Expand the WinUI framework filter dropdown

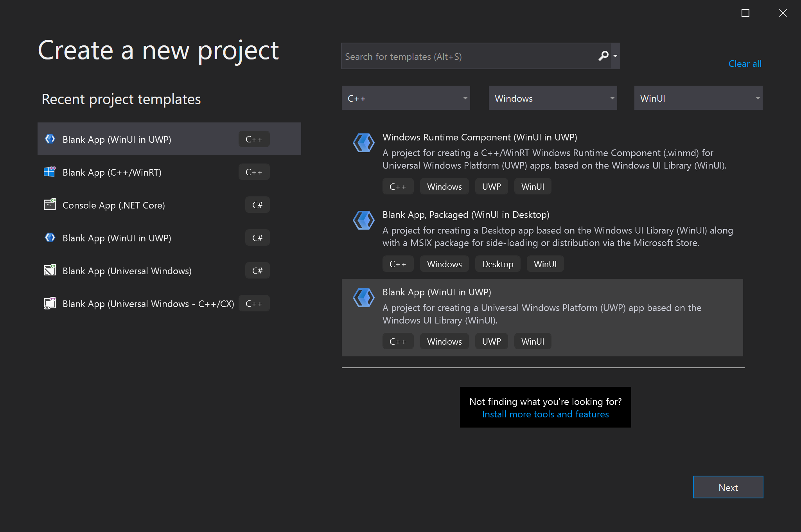tap(698, 98)
